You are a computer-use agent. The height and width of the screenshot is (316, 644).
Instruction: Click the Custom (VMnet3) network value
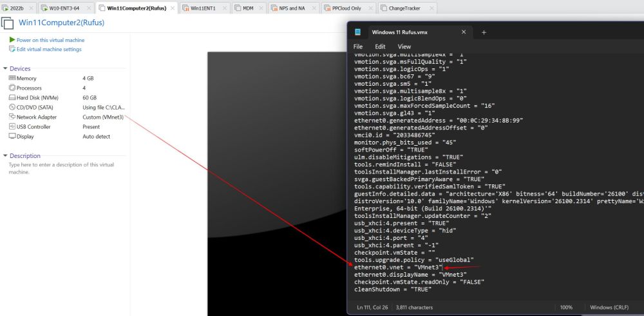(103, 117)
